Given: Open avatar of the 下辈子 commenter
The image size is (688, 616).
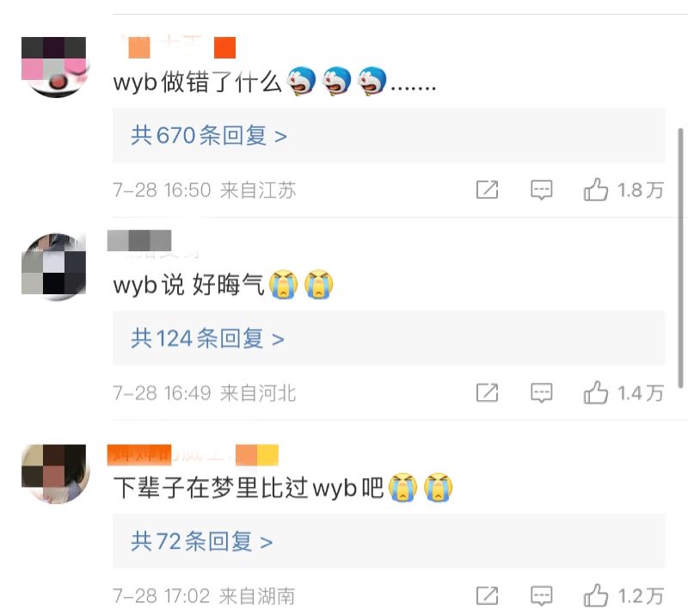Looking at the screenshot, I should click(x=55, y=473).
